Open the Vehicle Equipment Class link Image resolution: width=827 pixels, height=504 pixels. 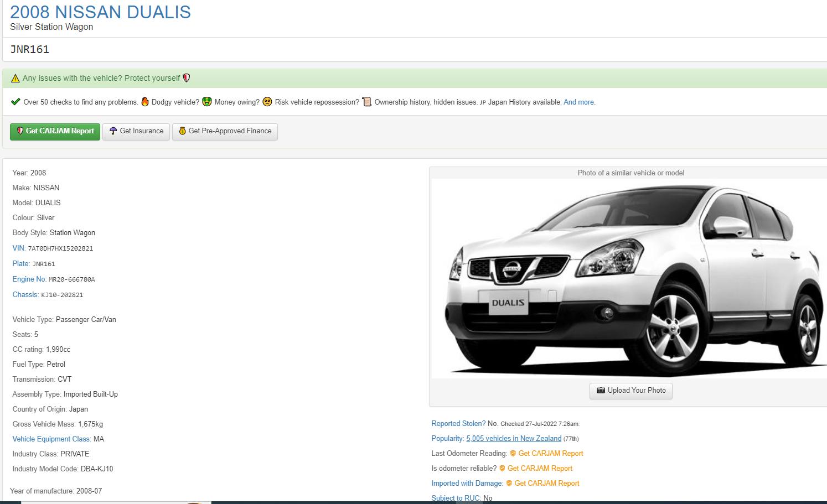[51, 439]
